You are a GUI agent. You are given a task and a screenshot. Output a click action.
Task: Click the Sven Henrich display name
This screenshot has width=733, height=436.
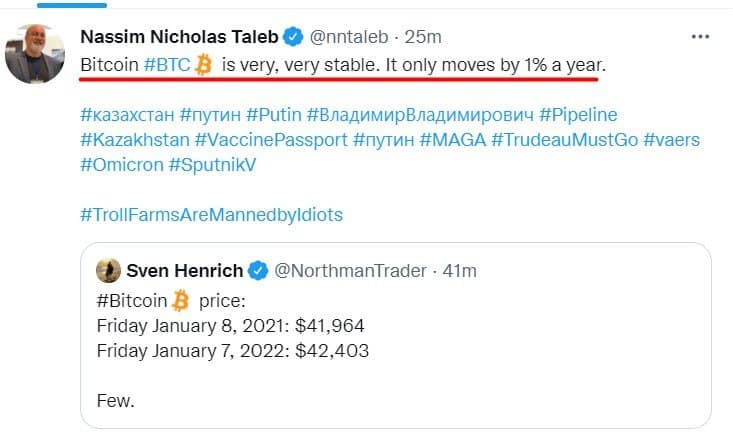[185, 270]
